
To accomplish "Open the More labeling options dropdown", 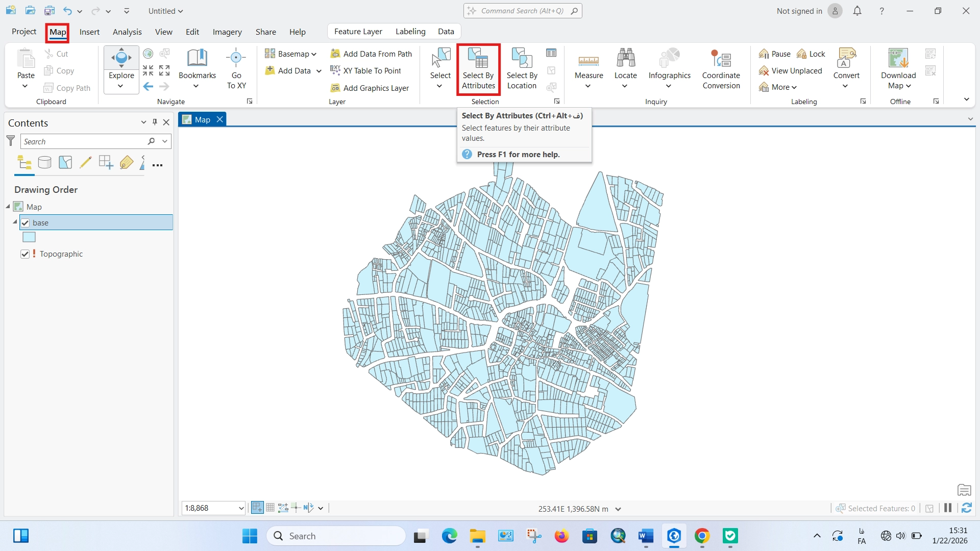I will (778, 87).
